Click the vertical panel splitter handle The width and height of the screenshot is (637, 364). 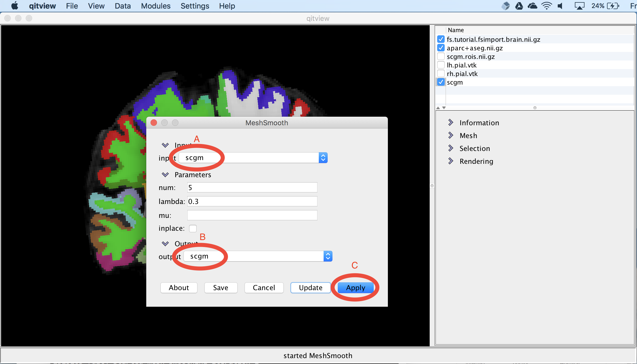pyautogui.click(x=432, y=186)
